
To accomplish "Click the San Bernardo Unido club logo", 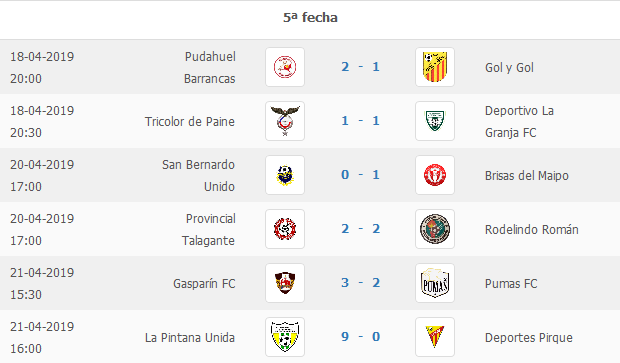I will (285, 175).
